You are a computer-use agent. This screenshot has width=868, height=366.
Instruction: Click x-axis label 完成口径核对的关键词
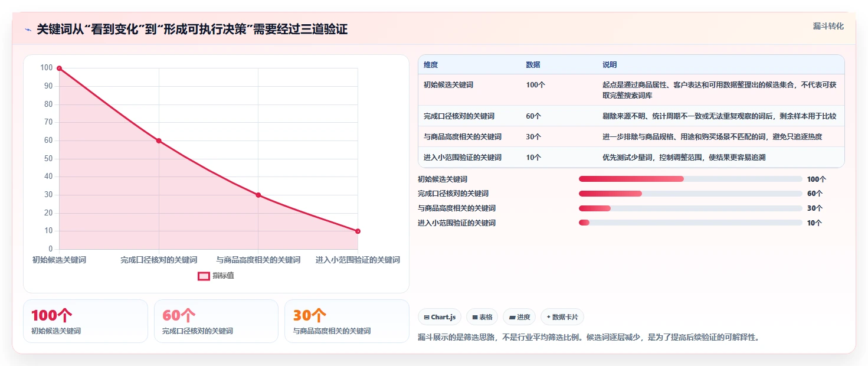[159, 260]
